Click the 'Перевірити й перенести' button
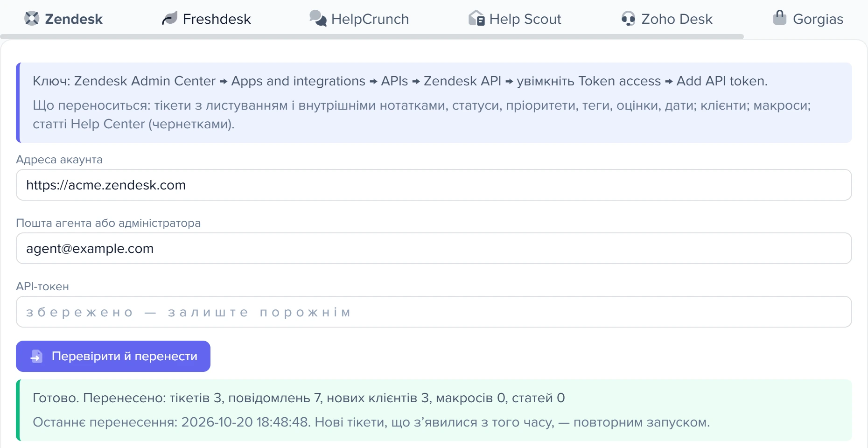The height and width of the screenshot is (448, 868). pyautogui.click(x=113, y=356)
